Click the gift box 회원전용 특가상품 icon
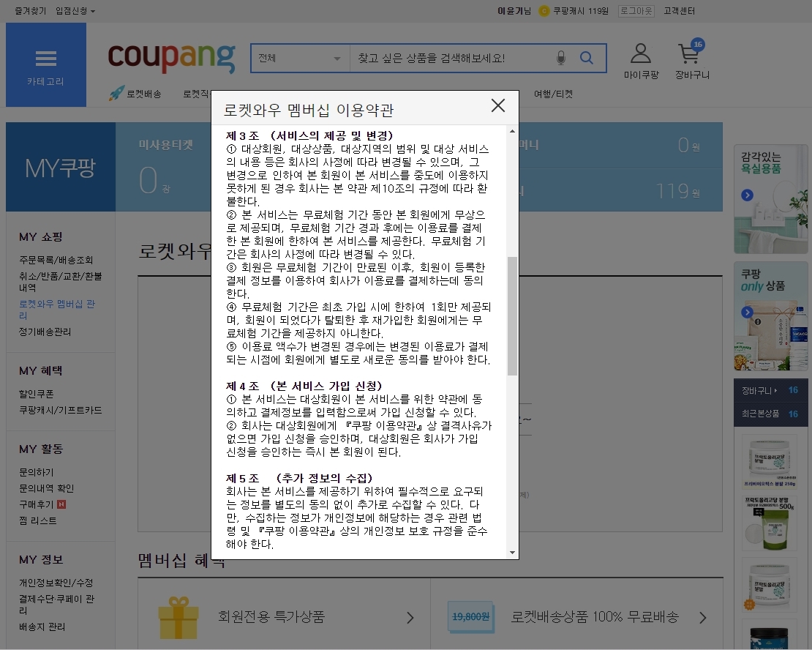 point(178,617)
